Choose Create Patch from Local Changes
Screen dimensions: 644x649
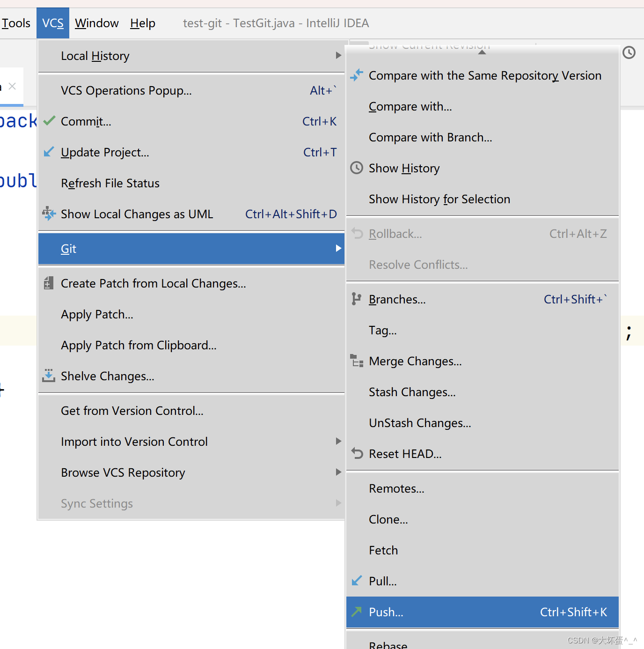(191, 283)
